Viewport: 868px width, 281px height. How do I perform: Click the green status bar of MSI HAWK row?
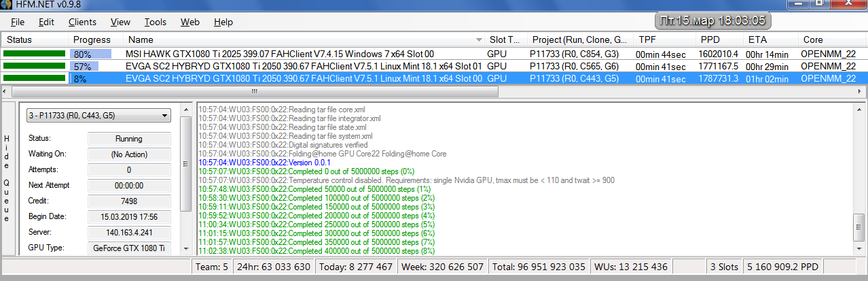pyautogui.click(x=34, y=54)
